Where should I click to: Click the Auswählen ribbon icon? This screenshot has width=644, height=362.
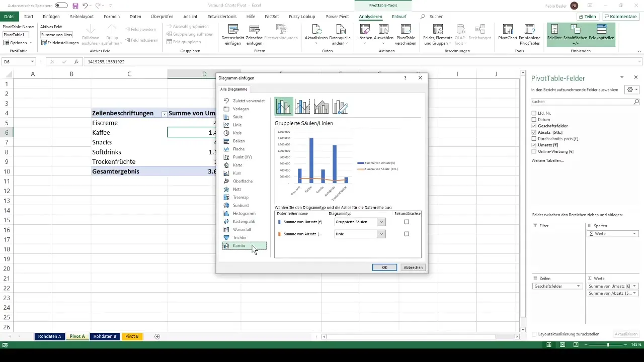tap(384, 29)
